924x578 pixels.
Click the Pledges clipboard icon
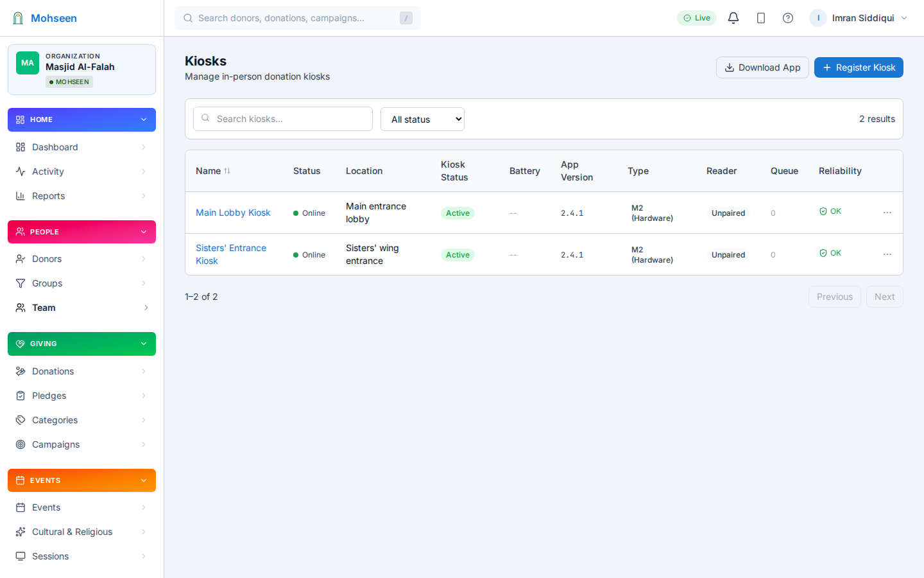click(x=21, y=396)
